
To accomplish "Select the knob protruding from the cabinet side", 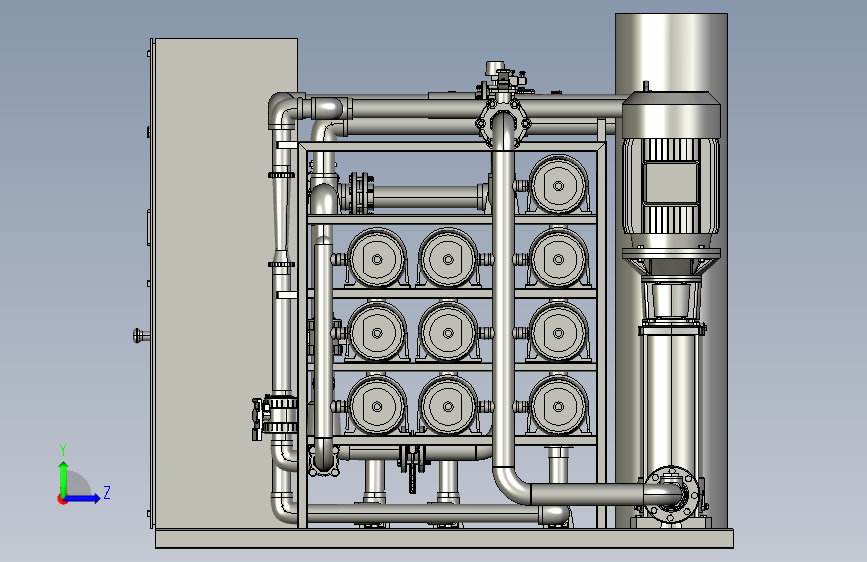I will click(x=141, y=335).
